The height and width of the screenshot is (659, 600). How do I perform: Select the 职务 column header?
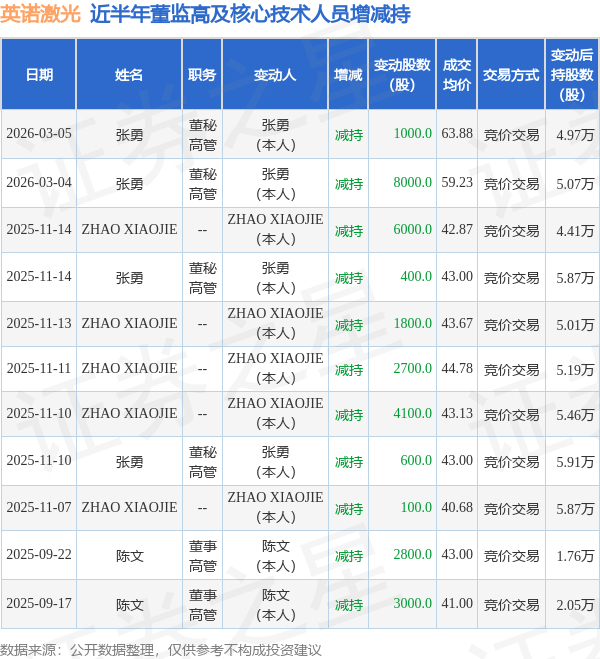coord(202,75)
